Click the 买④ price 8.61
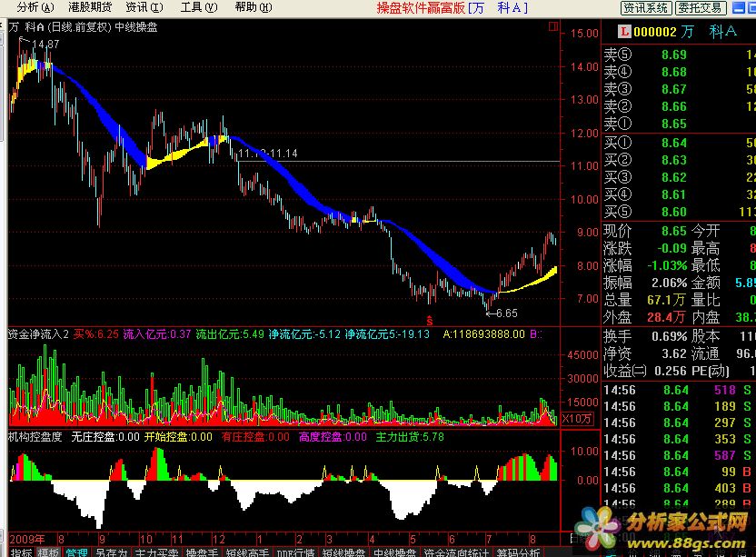 pos(674,194)
